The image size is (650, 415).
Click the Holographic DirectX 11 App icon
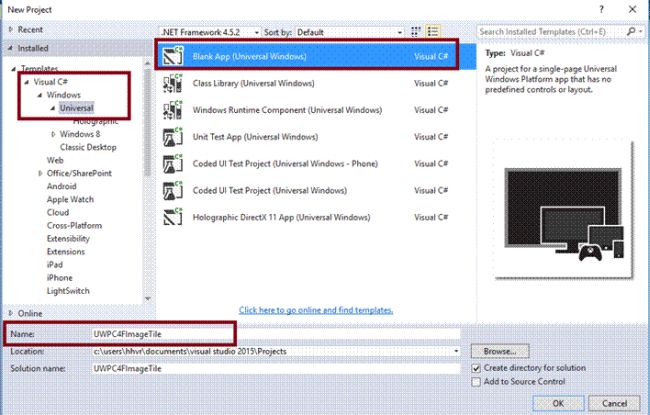point(173,217)
